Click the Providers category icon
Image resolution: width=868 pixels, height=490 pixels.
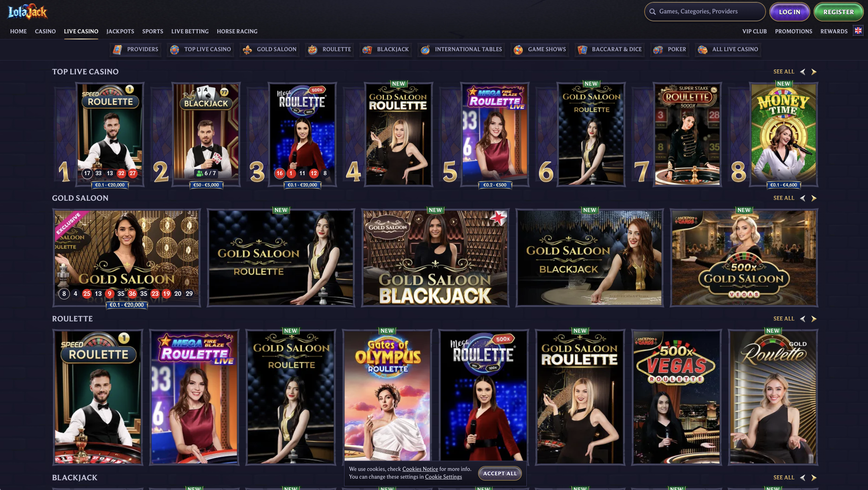tap(117, 50)
